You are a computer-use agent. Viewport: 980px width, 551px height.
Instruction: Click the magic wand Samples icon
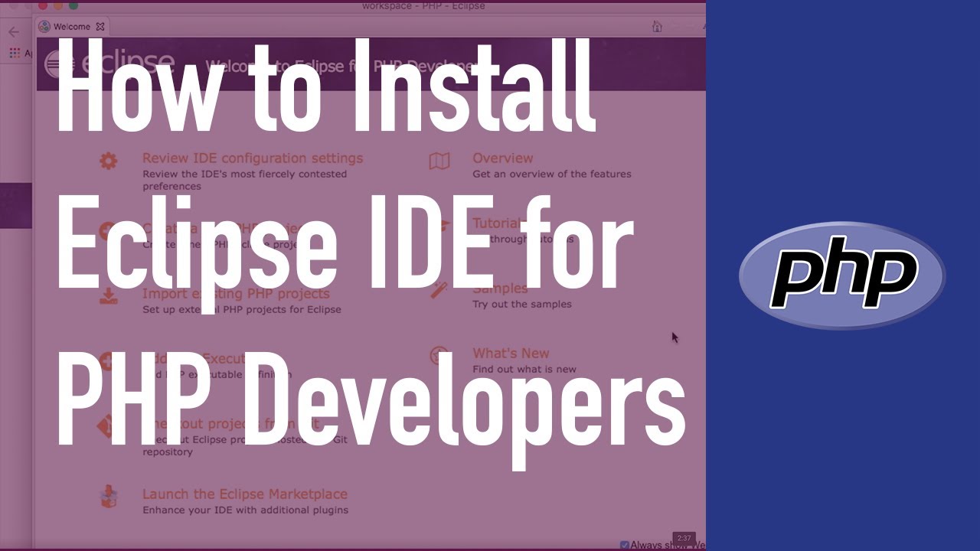439,291
